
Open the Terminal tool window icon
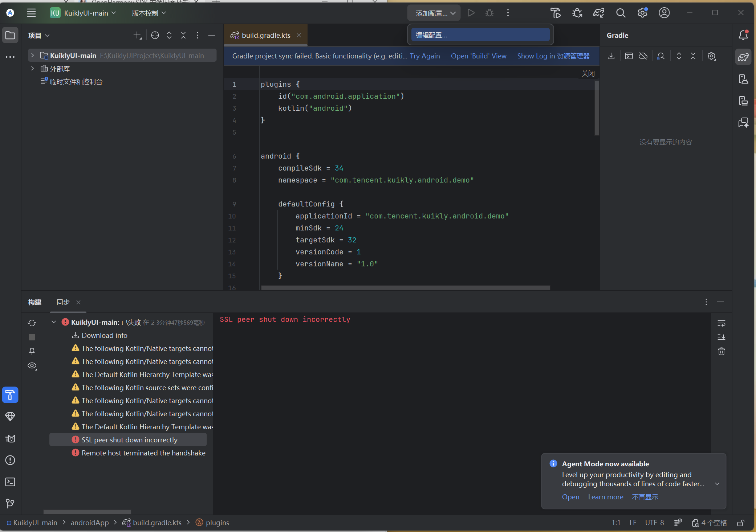(x=10, y=482)
